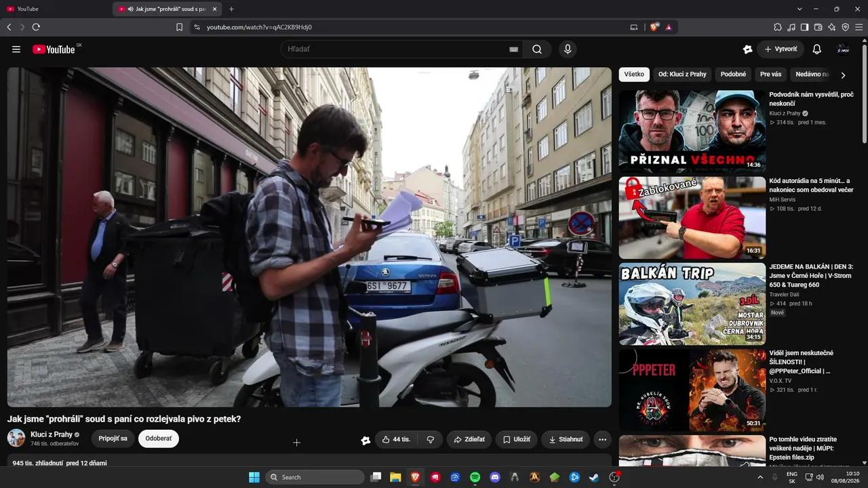
Task: Share the video with Zdieľať
Action: (x=469, y=439)
